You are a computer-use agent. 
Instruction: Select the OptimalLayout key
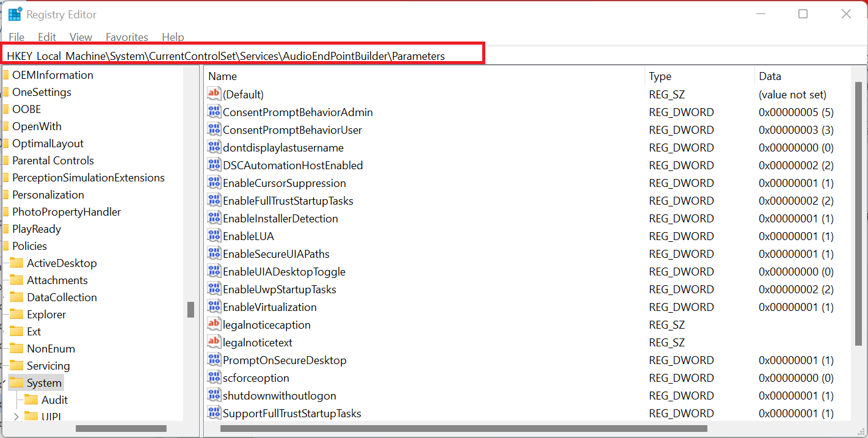(x=48, y=144)
